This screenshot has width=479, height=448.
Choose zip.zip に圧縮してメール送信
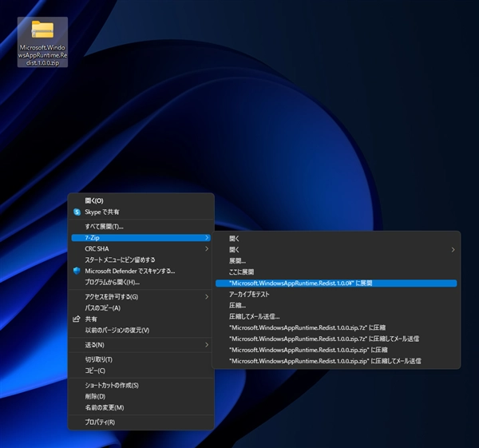point(336,361)
